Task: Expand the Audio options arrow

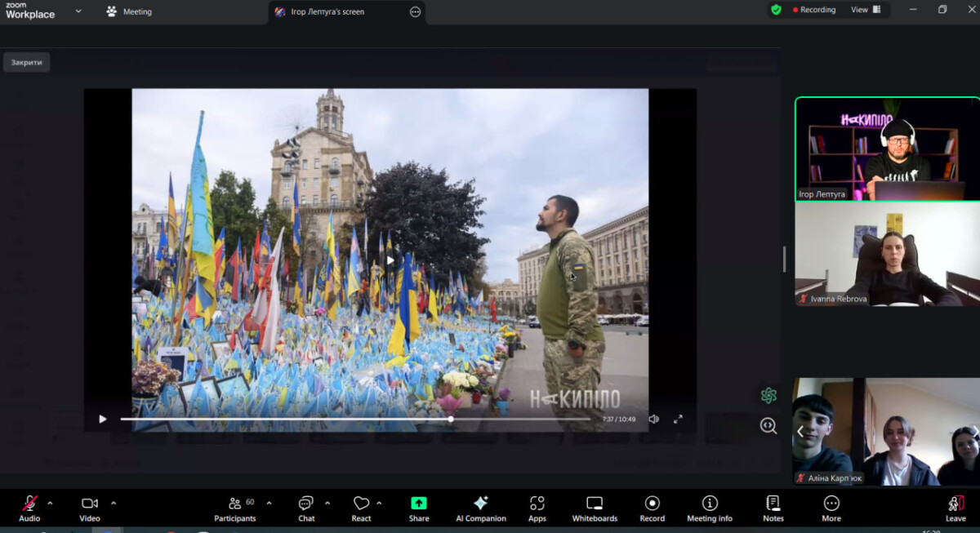Action: (50, 503)
